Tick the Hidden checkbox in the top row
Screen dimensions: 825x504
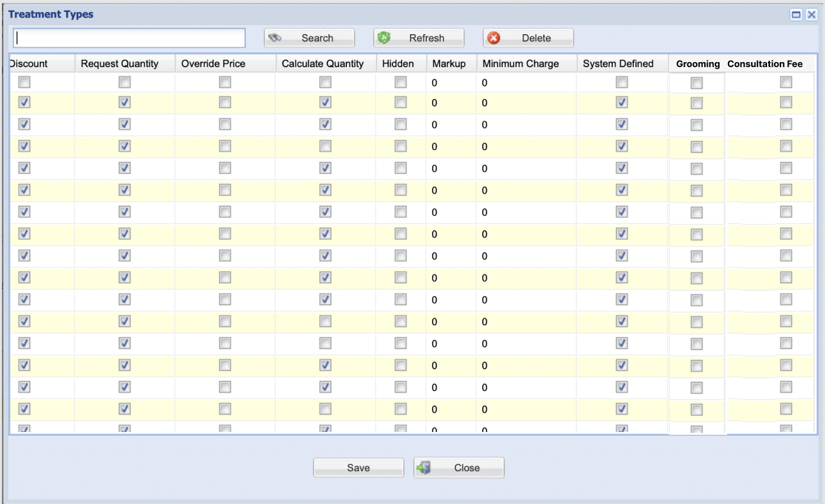click(x=401, y=82)
